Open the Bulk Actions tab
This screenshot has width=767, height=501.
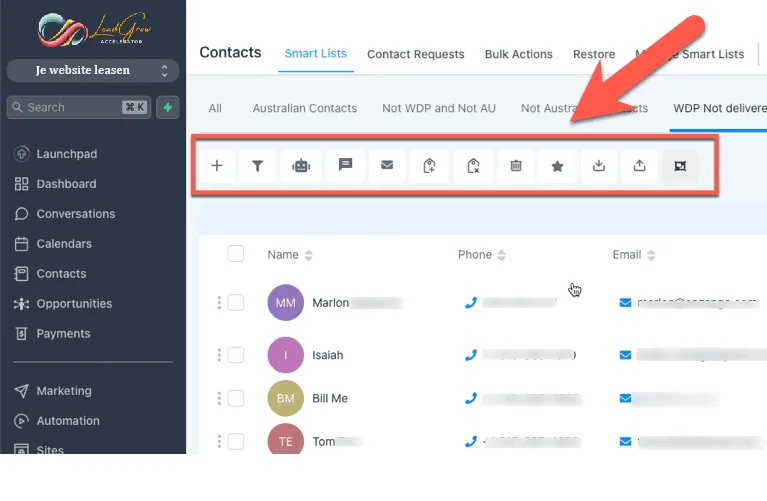[519, 54]
